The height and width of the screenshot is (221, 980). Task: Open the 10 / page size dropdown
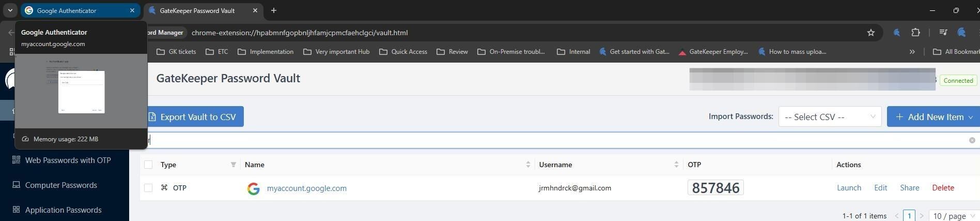[954, 216]
